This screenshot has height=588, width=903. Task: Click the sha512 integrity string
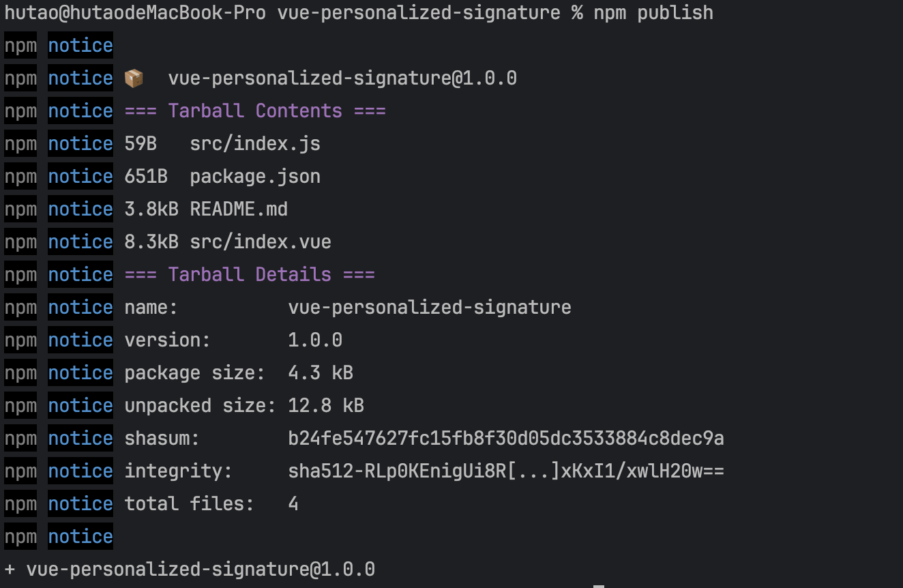(505, 471)
